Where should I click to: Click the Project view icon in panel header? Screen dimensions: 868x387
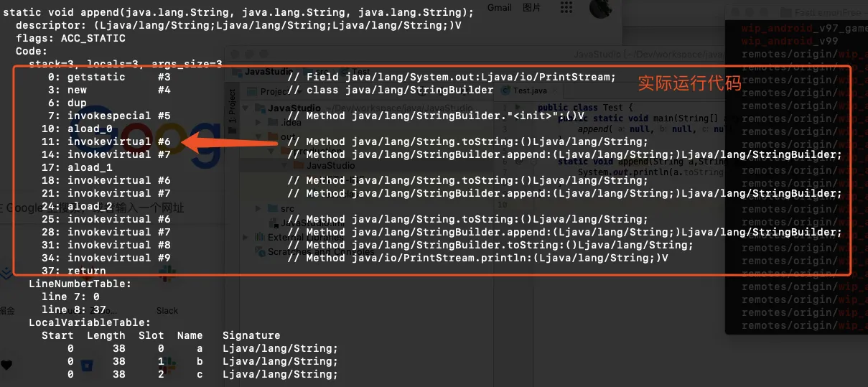coord(252,92)
